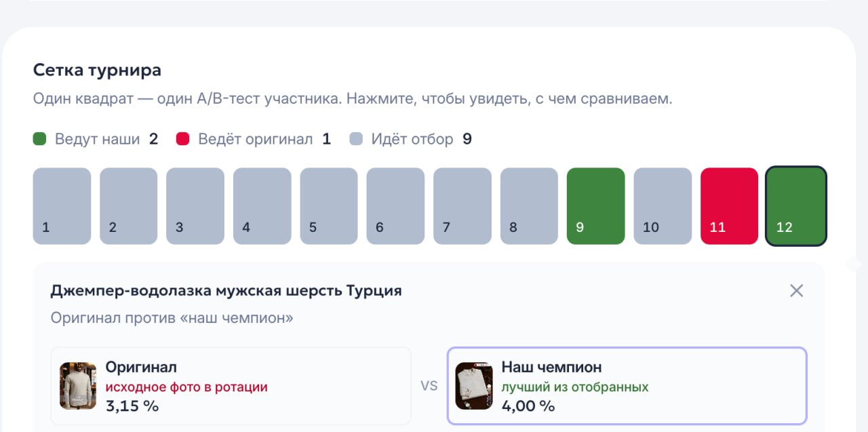Viewport: 868px width, 432px height.
Task: Click the red Ведёт оригинал legend dot
Action: [x=182, y=139]
